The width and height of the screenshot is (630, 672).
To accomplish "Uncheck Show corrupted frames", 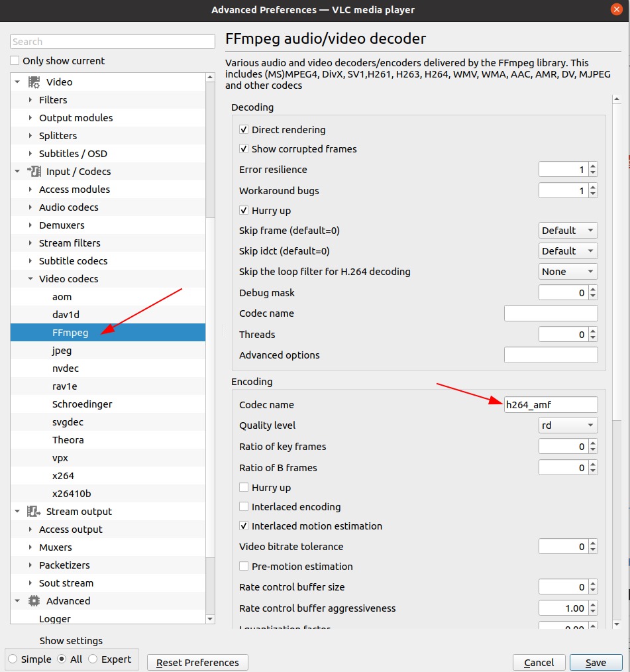I will 244,148.
